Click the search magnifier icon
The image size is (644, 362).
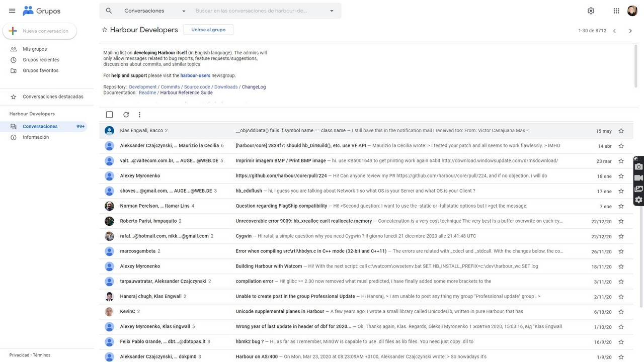(x=109, y=11)
